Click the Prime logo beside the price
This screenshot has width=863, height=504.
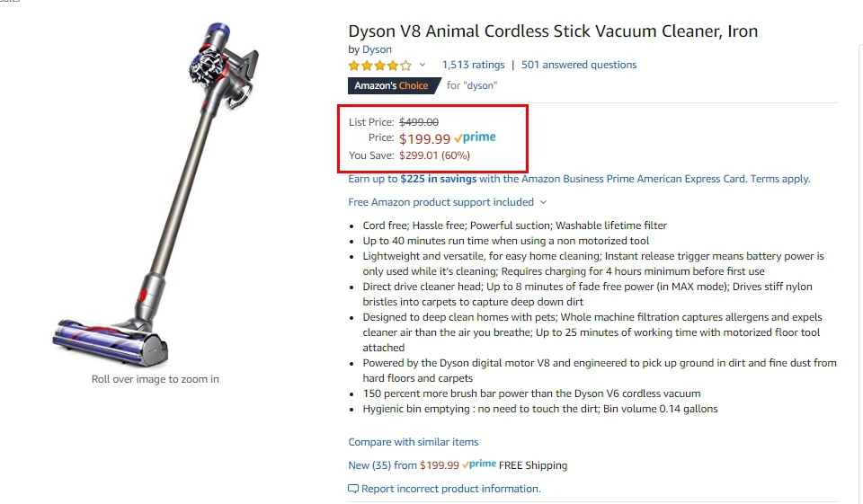476,138
